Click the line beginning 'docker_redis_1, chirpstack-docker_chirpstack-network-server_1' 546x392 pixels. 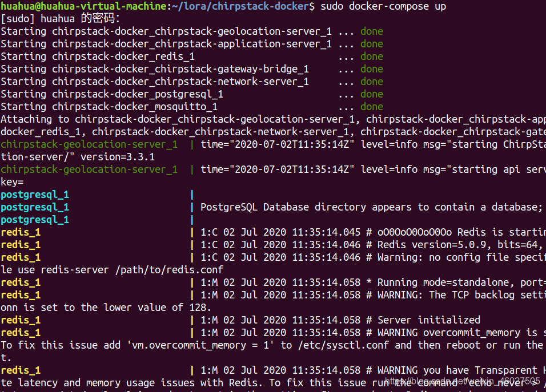(x=274, y=131)
